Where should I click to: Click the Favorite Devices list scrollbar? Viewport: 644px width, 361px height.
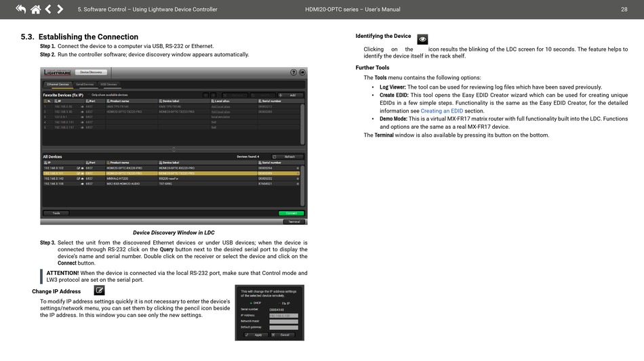[x=303, y=125]
